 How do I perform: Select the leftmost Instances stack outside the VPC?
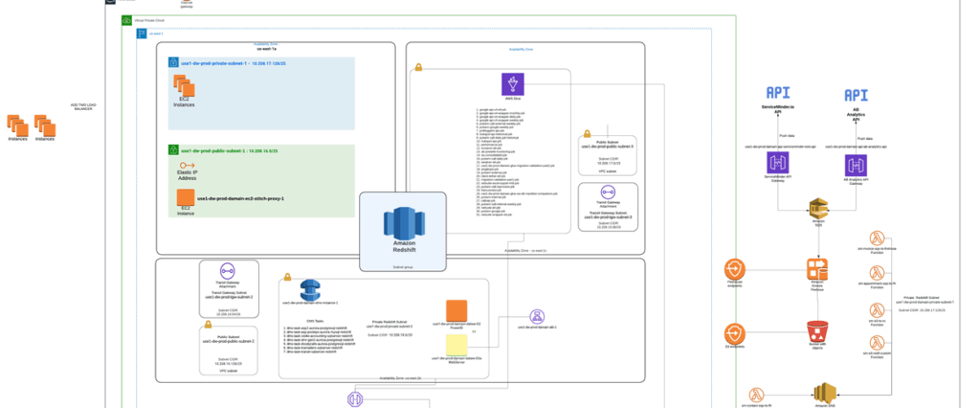click(x=17, y=125)
